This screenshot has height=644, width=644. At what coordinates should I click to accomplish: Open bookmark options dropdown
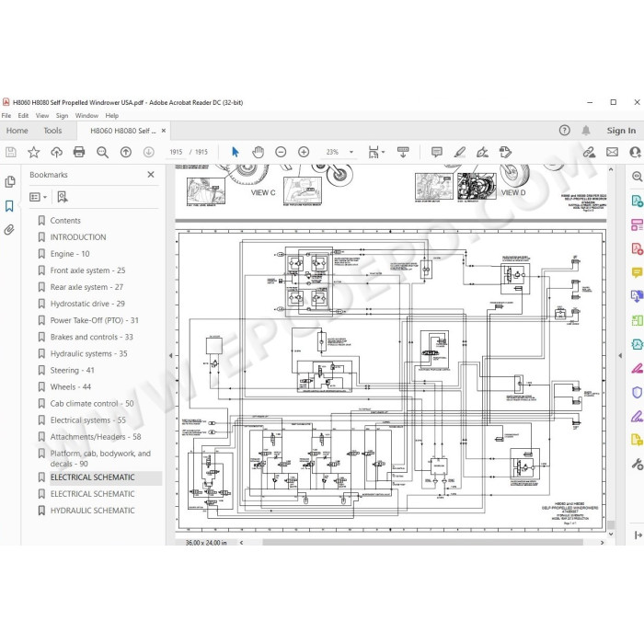click(39, 197)
